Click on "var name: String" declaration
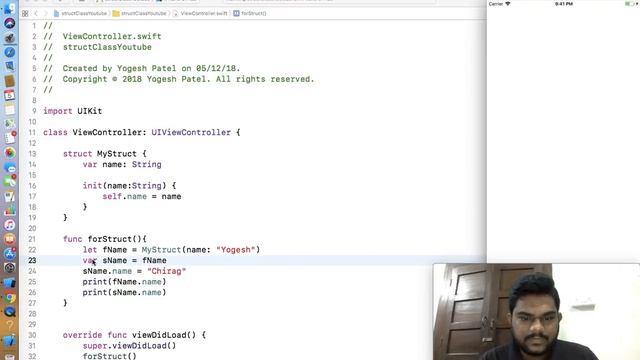The image size is (640, 360). coord(122,164)
